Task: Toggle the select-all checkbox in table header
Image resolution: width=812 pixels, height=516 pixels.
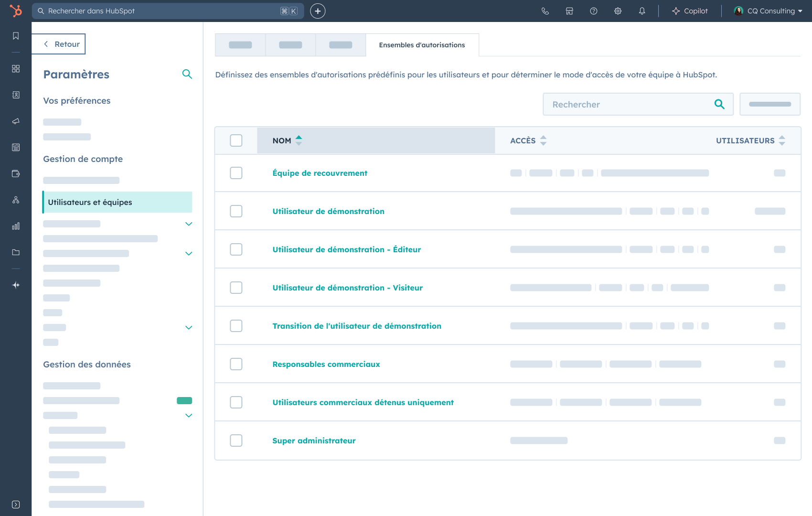Action: pos(236,140)
